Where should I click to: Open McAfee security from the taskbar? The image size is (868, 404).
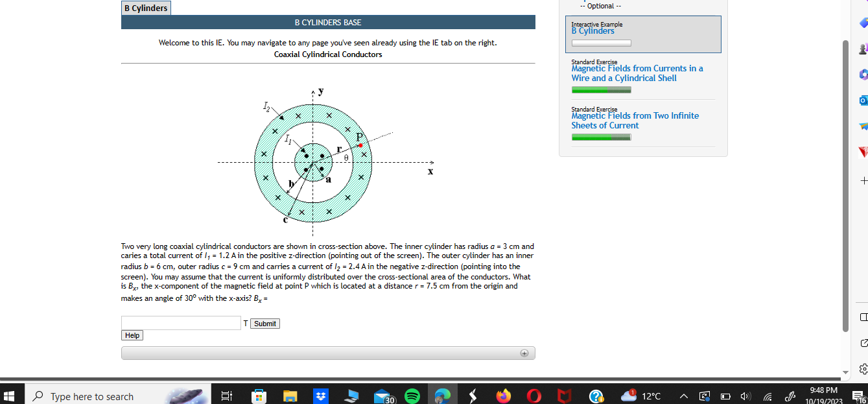pyautogui.click(x=564, y=396)
